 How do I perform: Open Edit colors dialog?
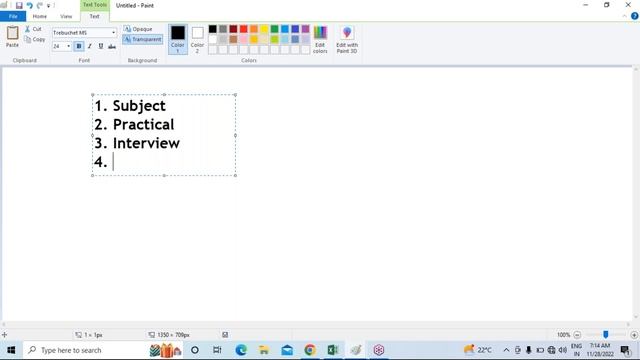(320, 40)
